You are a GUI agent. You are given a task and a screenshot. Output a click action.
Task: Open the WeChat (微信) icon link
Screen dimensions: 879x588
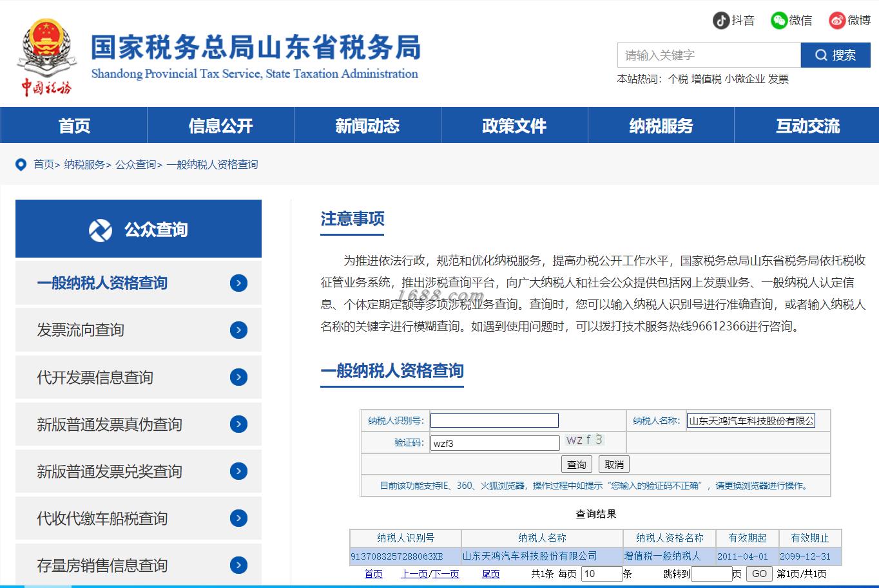pyautogui.click(x=779, y=21)
